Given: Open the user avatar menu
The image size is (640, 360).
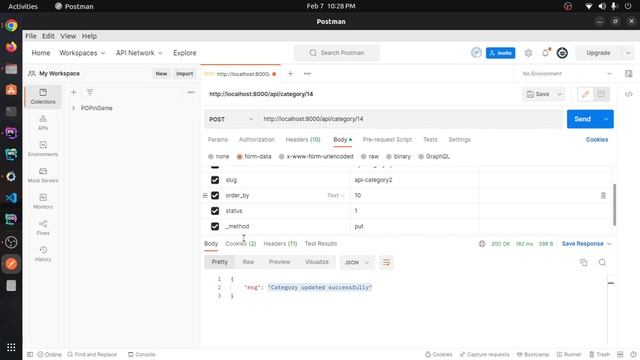Looking at the screenshot, I should [x=562, y=53].
